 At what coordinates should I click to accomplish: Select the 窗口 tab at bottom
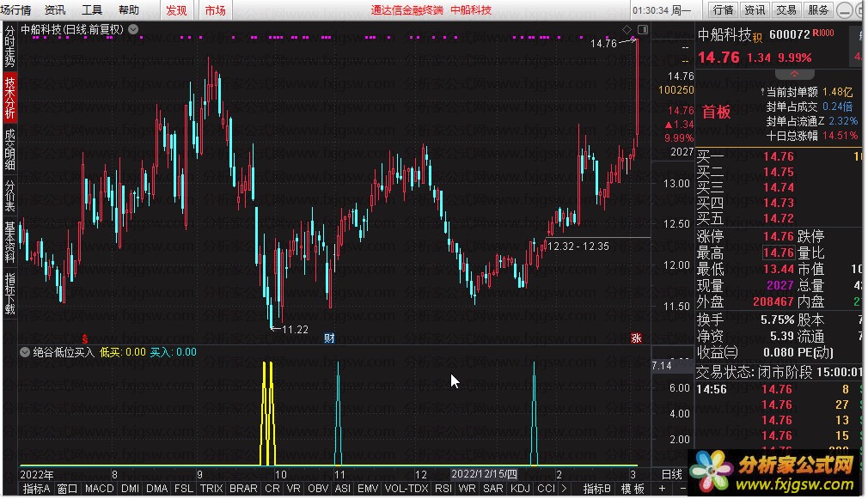(x=68, y=489)
